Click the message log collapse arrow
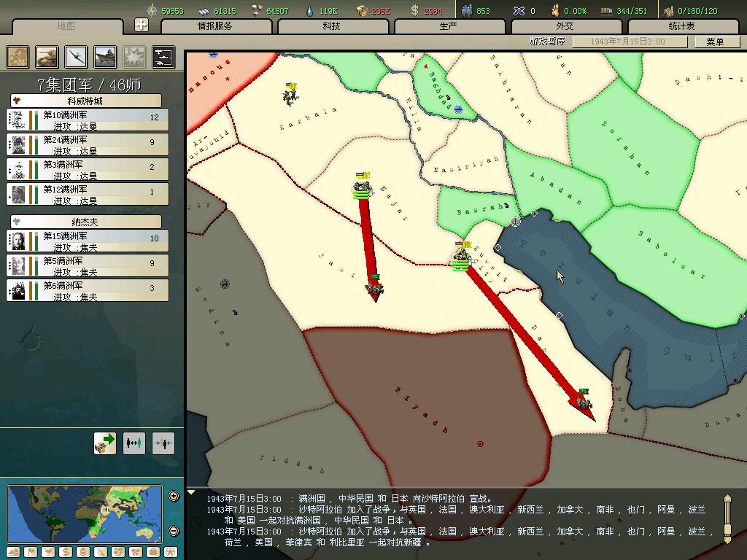This screenshot has height=560, width=747. click(x=192, y=493)
